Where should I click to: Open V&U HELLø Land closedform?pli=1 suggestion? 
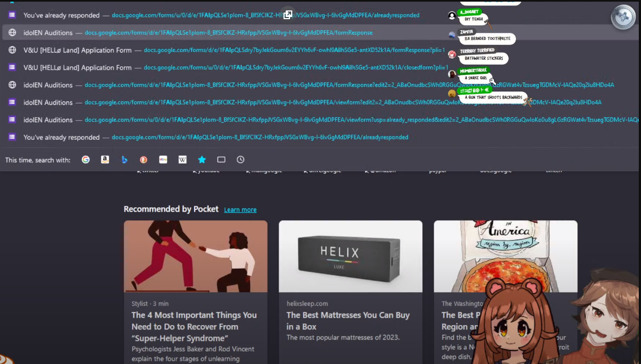click(x=320, y=67)
